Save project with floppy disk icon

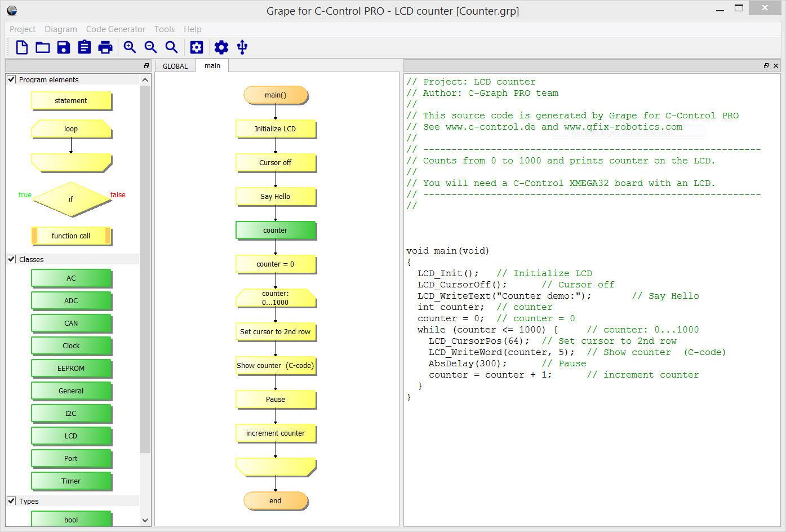64,47
